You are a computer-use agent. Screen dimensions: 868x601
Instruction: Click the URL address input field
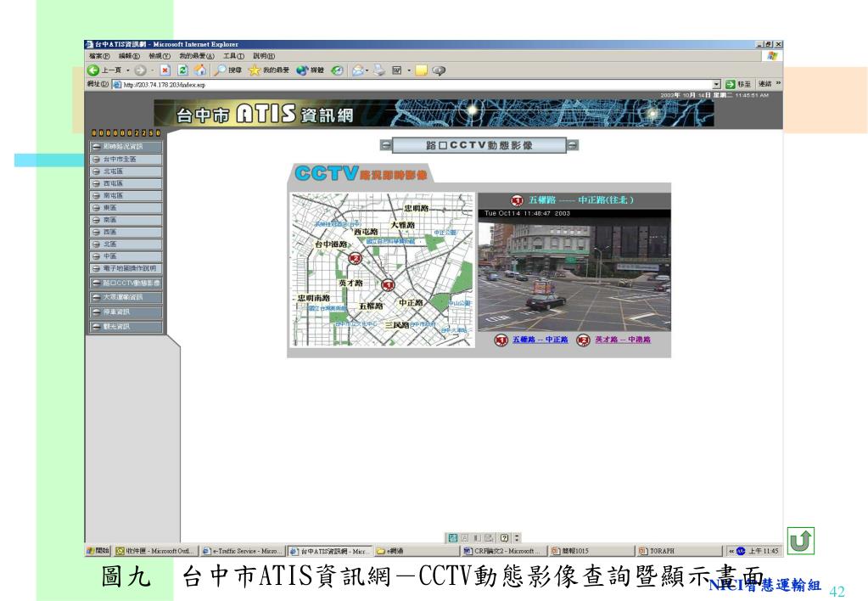407,85
